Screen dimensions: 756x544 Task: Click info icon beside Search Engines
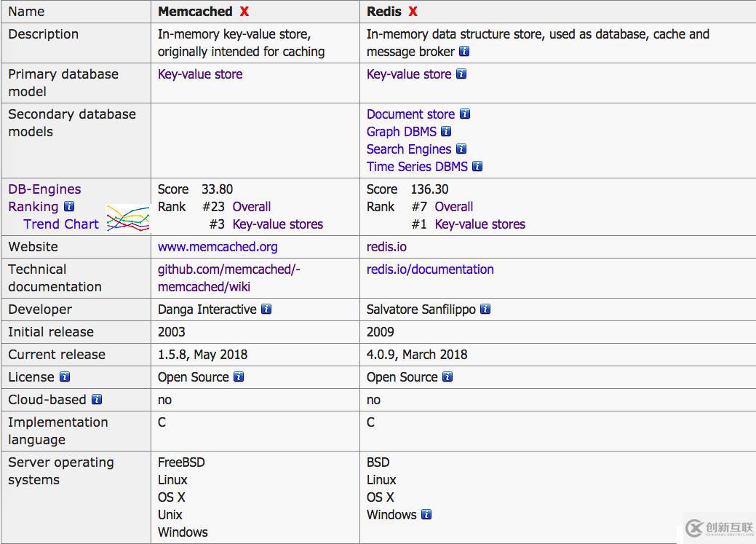click(x=461, y=149)
